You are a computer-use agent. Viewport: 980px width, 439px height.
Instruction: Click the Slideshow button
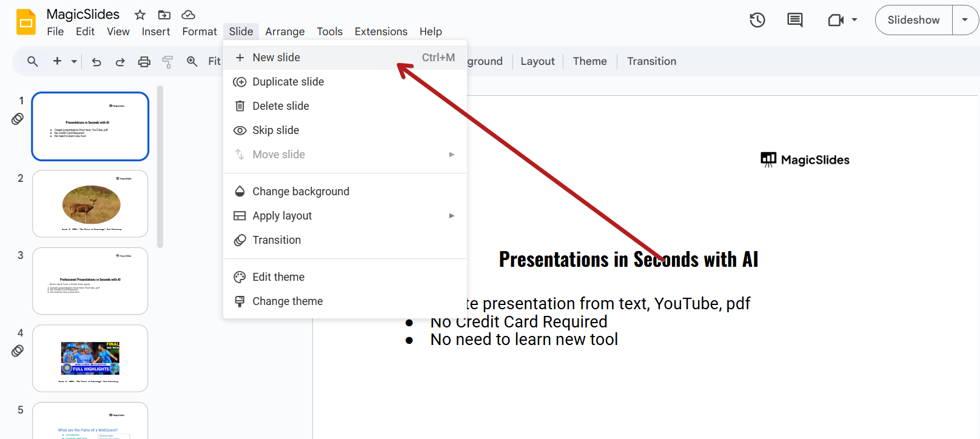point(913,20)
